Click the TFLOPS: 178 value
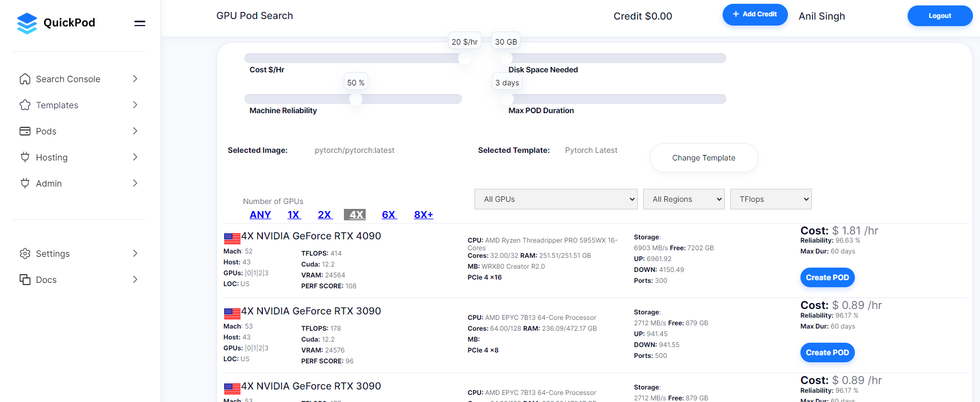Screen dimensions: 980x402 pyautogui.click(x=321, y=329)
